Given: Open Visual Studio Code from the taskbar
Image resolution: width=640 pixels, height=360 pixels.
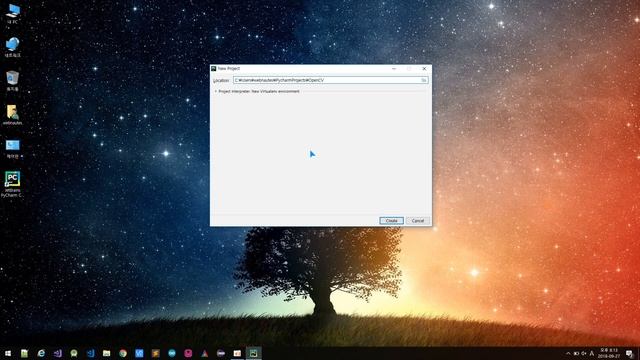Looking at the screenshot, I should (90, 353).
